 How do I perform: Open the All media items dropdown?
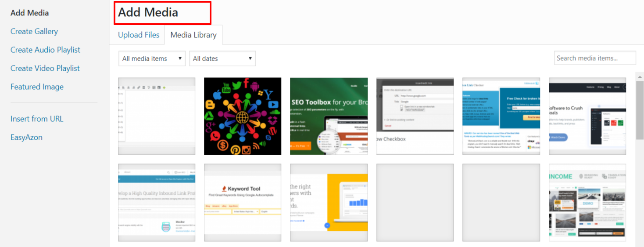(x=152, y=58)
